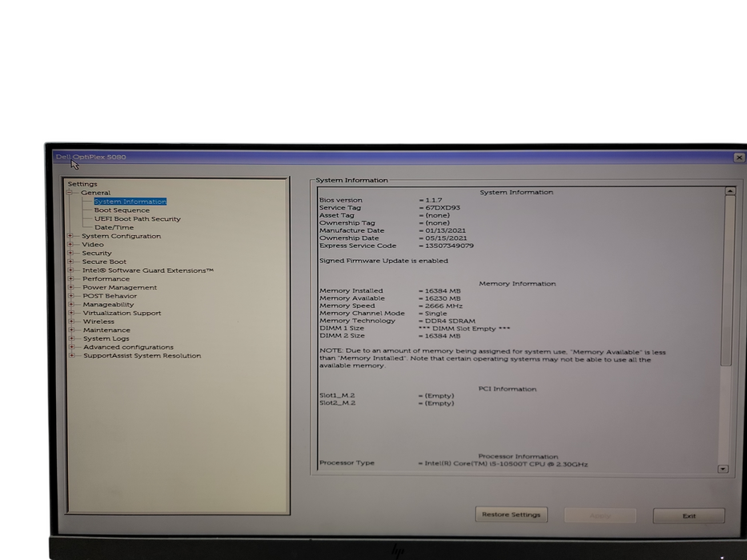Select the System Logs label
The image size is (747, 560).
point(106,339)
